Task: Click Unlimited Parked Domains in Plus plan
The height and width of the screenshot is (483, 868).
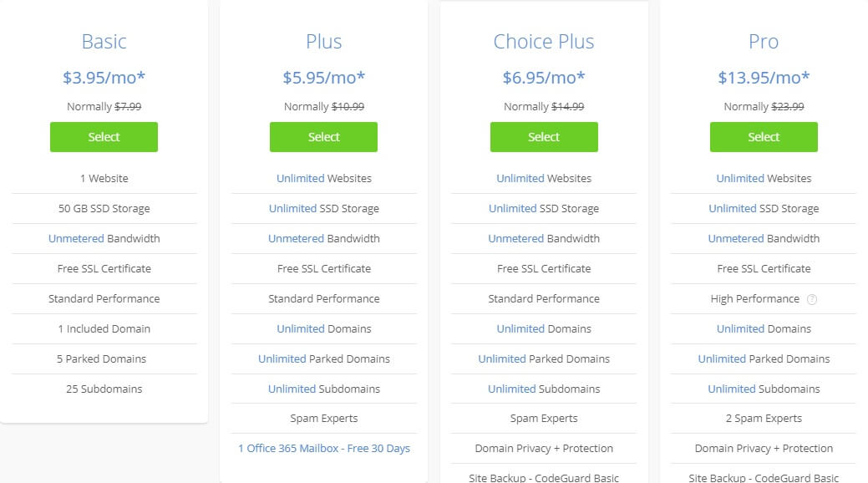Action: 324,358
